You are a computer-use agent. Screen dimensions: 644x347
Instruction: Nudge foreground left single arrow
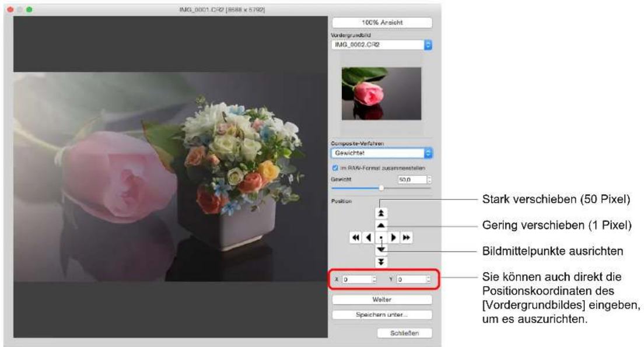(x=369, y=237)
